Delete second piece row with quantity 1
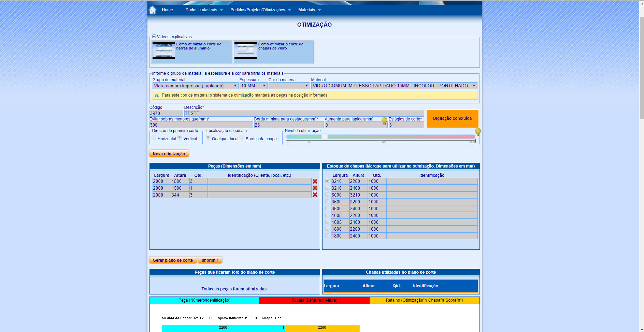 [315, 188]
